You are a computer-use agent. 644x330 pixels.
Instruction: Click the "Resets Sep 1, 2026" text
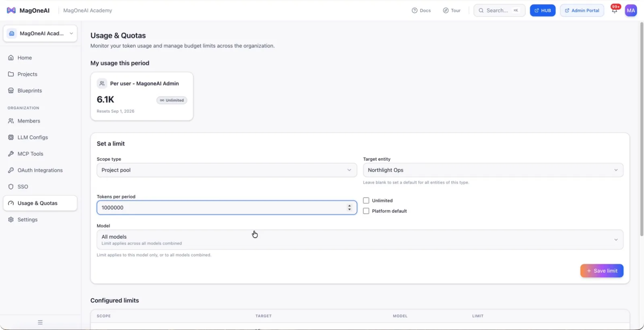point(116,111)
